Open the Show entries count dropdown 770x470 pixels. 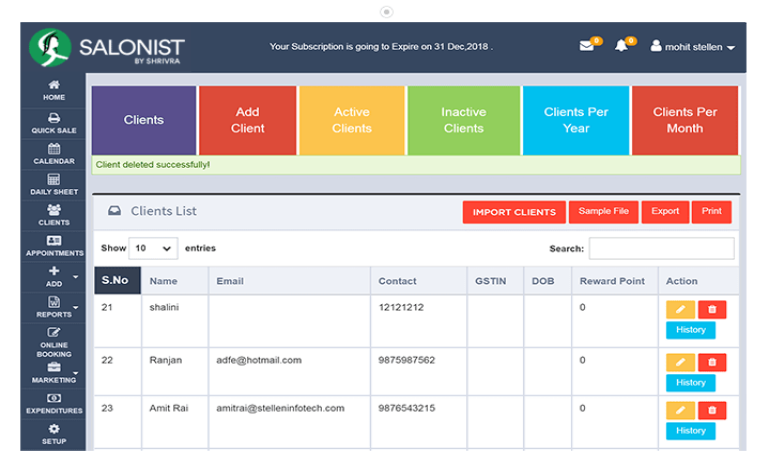point(153,249)
